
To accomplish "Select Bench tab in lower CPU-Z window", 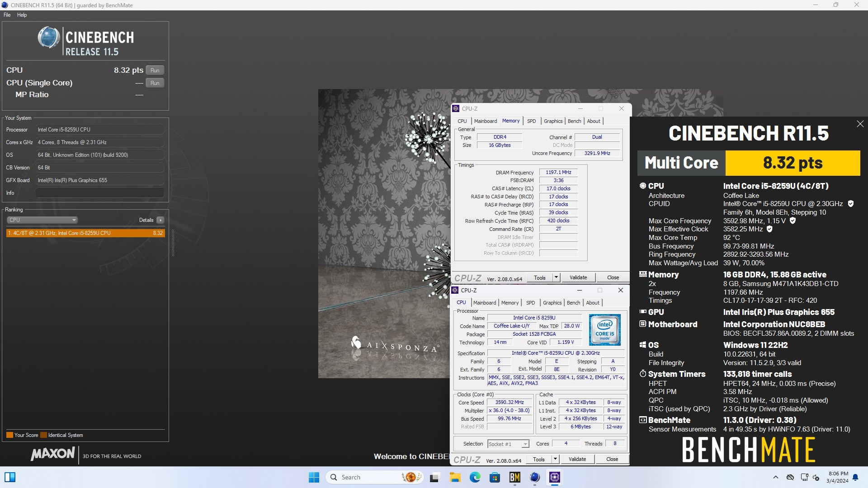I will coord(573,303).
